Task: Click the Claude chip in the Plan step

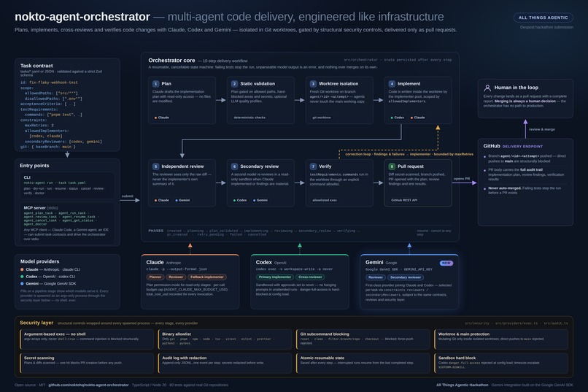Action: pos(162,118)
